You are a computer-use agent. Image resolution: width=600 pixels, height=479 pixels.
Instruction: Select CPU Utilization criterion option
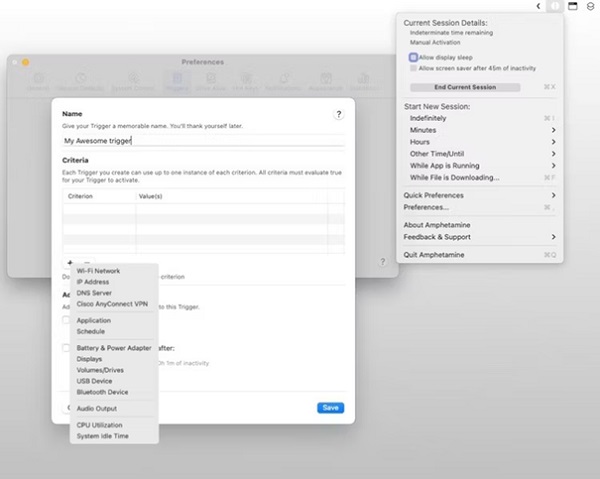click(x=100, y=426)
